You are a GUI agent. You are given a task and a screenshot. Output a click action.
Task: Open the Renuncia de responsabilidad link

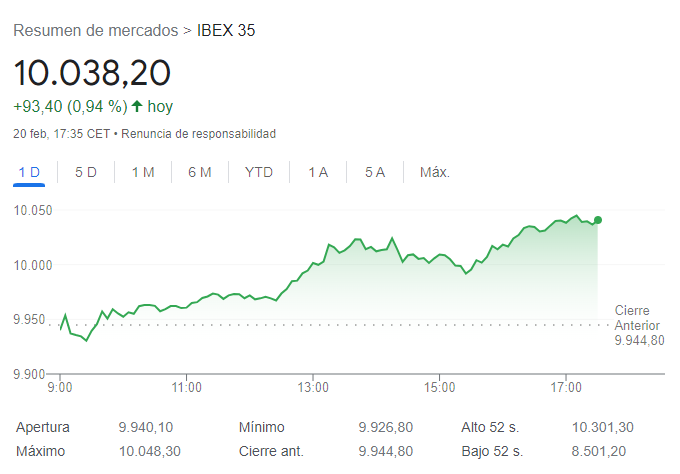pyautogui.click(x=199, y=134)
